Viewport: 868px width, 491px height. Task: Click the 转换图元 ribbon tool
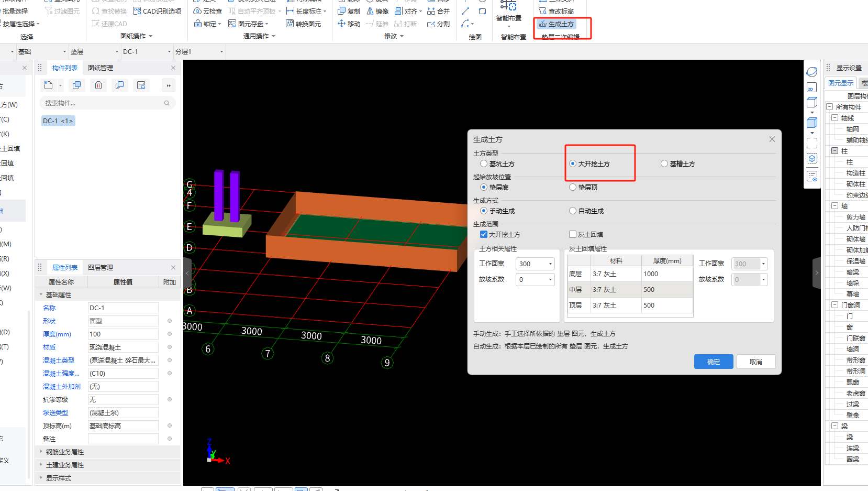[x=304, y=24]
